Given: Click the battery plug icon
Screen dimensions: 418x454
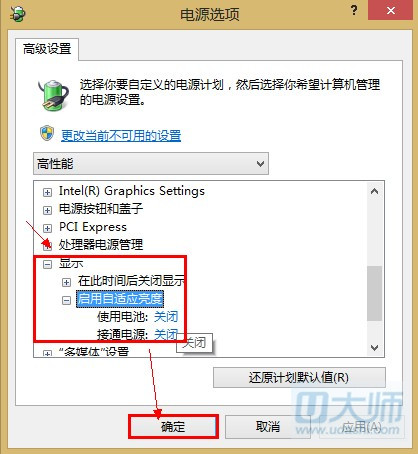Looking at the screenshot, I should (53, 95).
